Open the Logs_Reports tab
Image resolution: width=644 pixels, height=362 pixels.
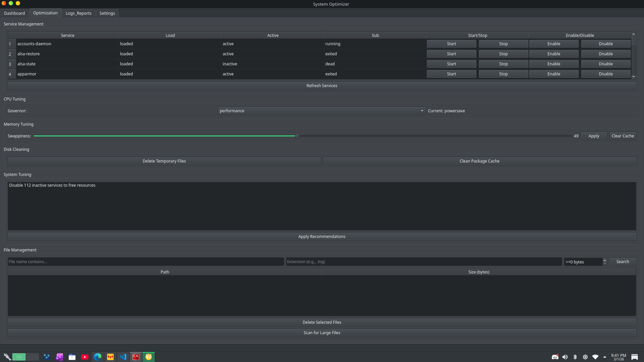tap(78, 13)
